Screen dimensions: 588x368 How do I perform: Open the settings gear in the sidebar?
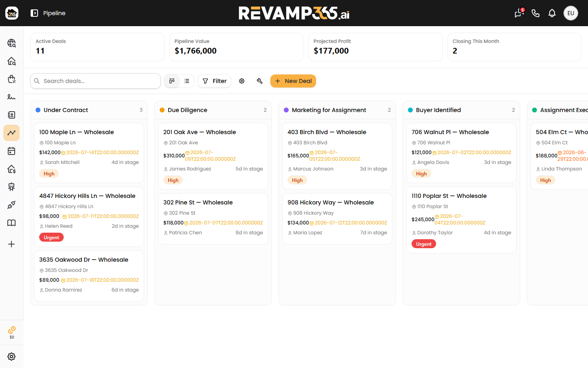tap(11, 357)
